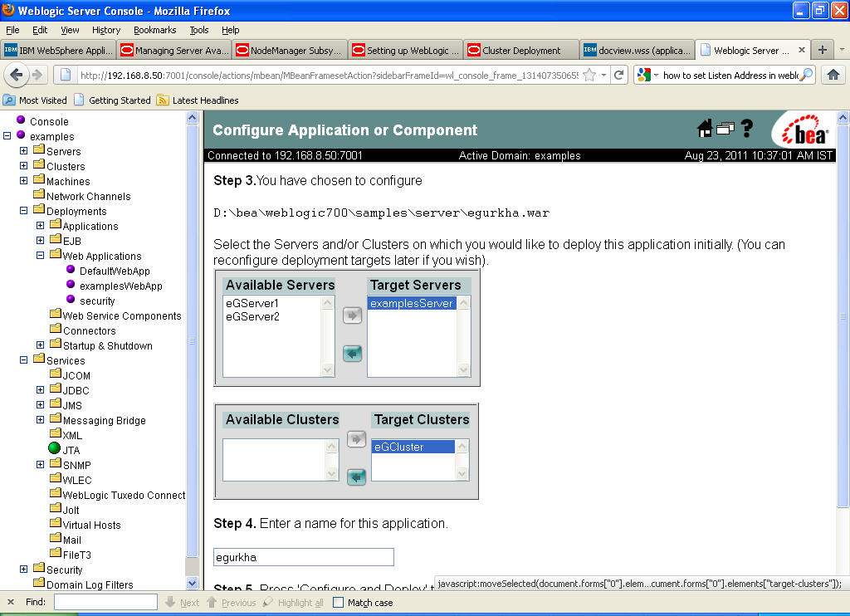Expand the EJB node
850x616 pixels.
point(40,240)
